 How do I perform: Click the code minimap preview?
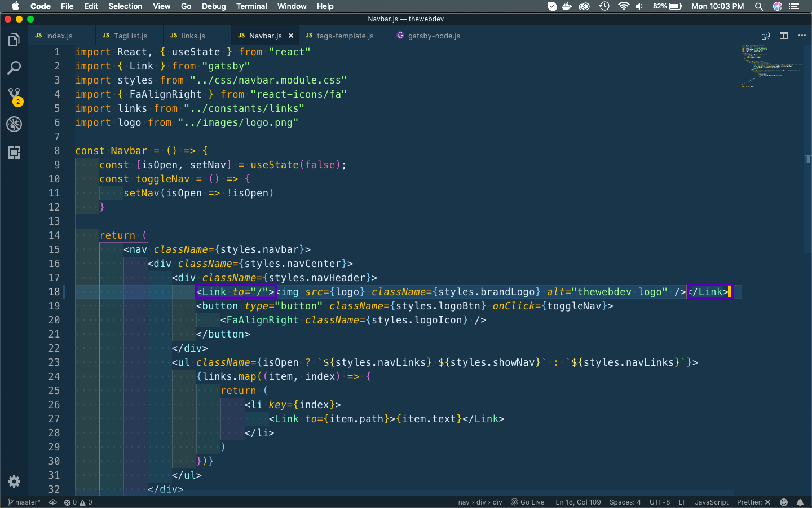[x=771, y=67]
